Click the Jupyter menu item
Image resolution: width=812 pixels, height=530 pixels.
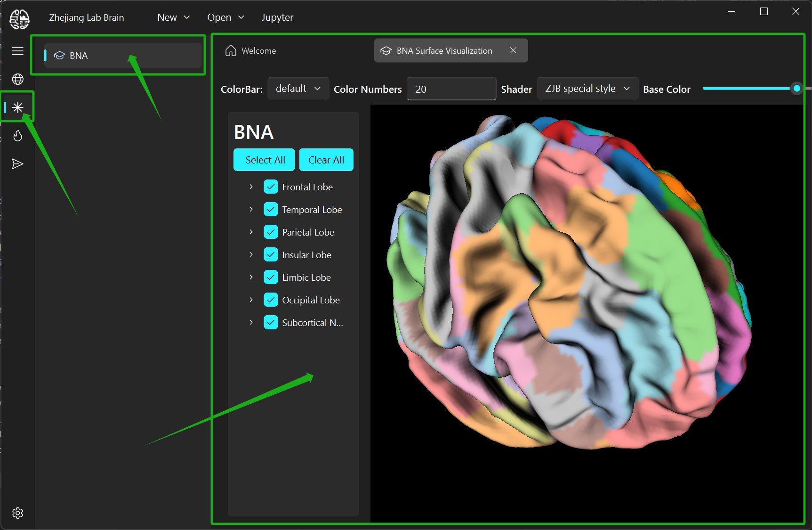pyautogui.click(x=277, y=17)
